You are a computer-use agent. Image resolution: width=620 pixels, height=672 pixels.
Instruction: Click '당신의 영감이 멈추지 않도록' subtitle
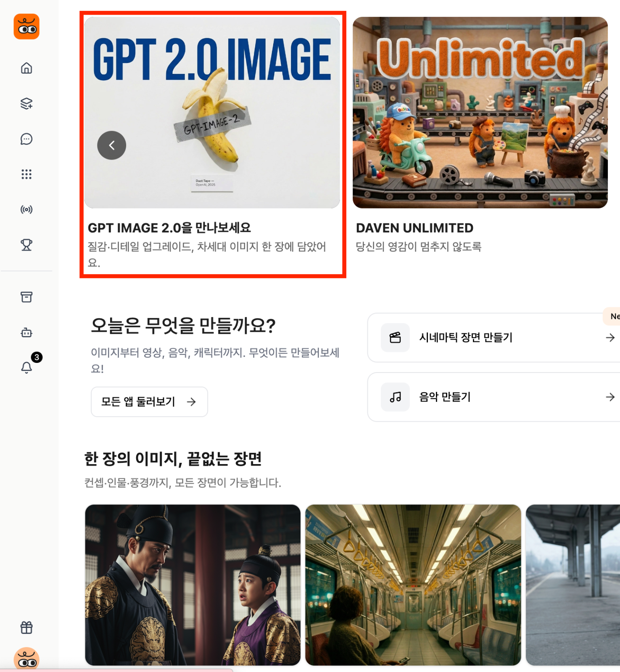(419, 247)
